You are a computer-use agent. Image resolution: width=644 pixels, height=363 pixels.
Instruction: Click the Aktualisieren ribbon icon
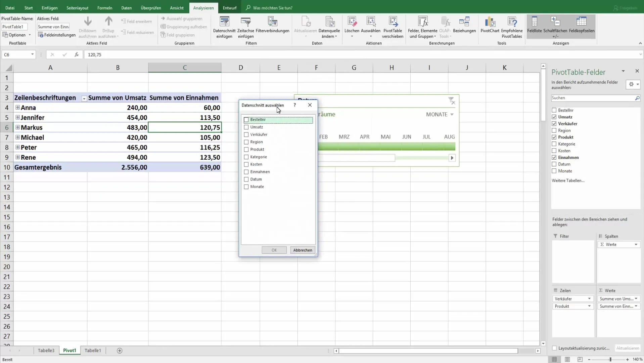pos(306,22)
